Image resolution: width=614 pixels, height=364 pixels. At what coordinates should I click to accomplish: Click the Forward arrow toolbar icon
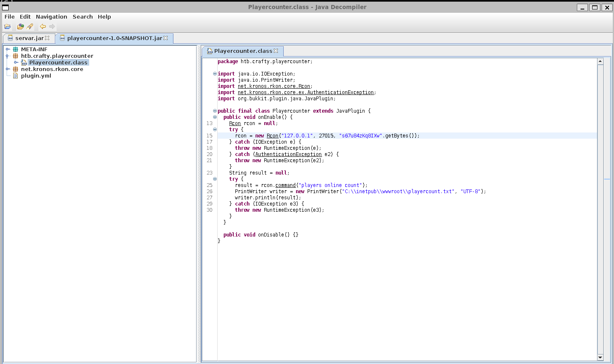pos(52,27)
